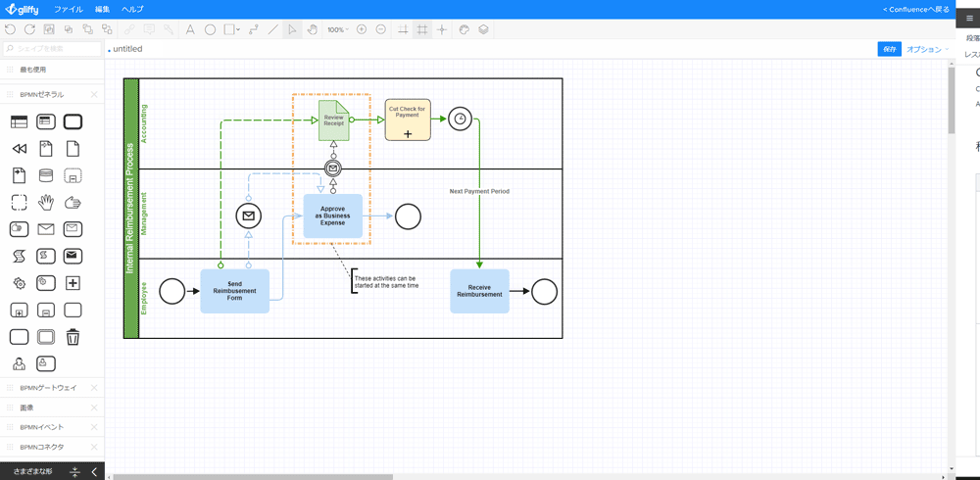
Task: Click the blue 保存 save button
Action: point(890,49)
